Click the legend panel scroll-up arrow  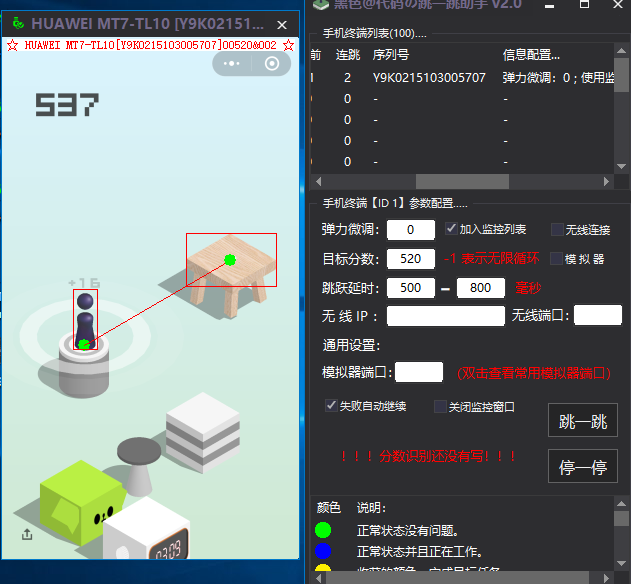tap(621, 504)
